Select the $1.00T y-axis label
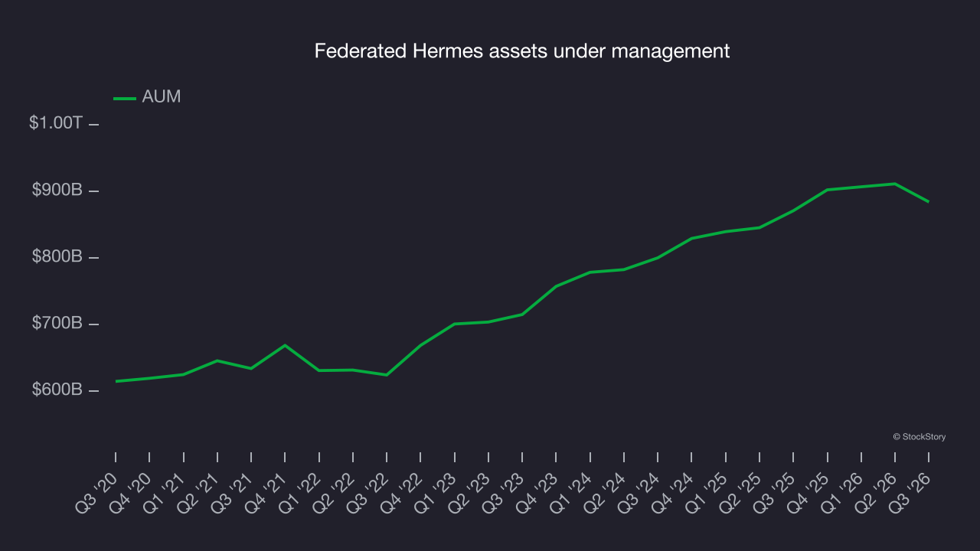This screenshot has height=551, width=980. coord(56,122)
